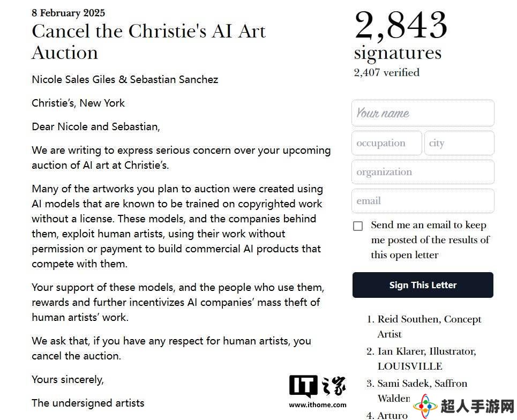Check the email updates checkbox
Image resolution: width=517 pixels, height=420 pixels.
pos(358,226)
